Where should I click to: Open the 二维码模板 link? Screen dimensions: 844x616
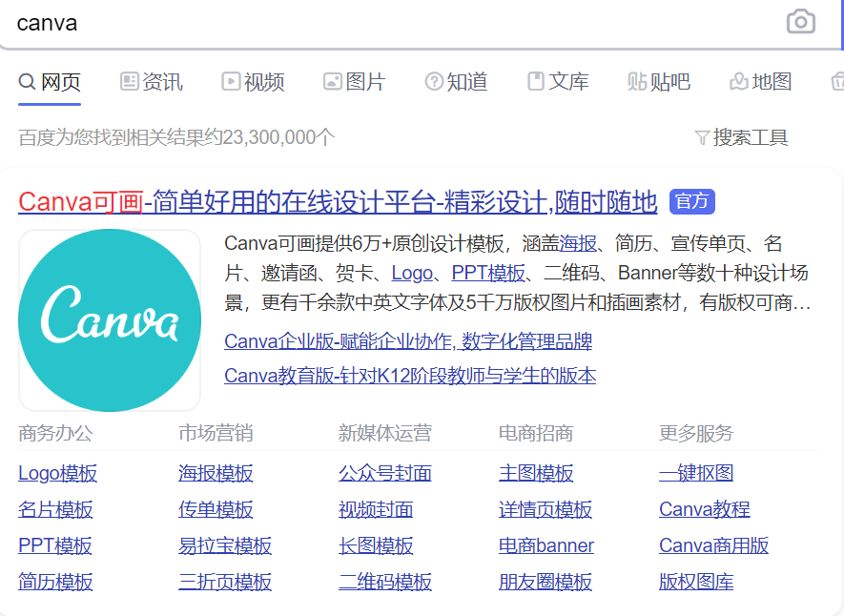(x=385, y=582)
